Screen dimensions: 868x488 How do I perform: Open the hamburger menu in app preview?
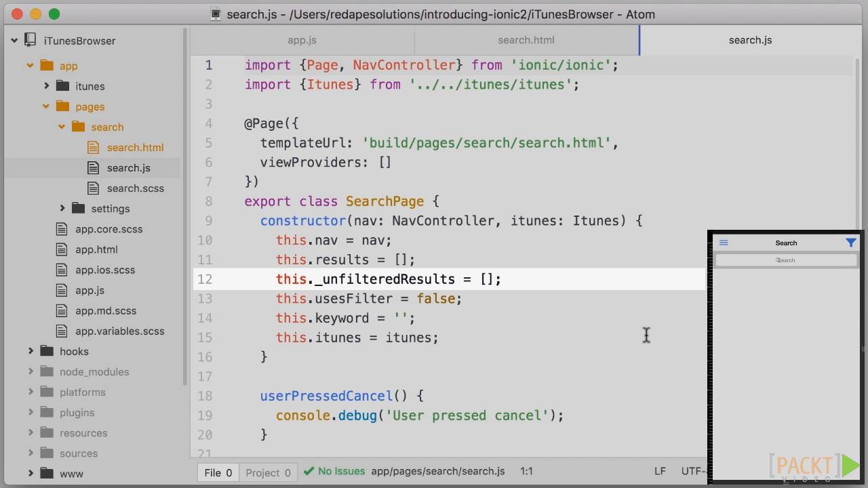(x=724, y=243)
